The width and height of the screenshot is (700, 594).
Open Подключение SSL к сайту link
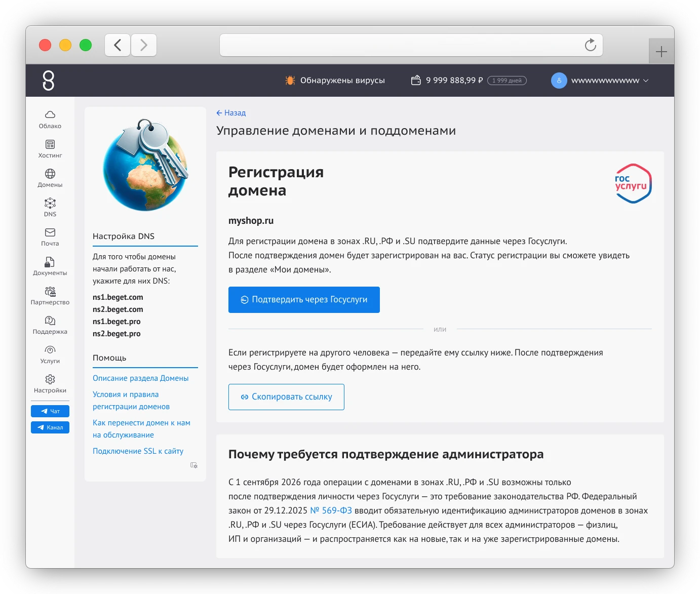coord(138,451)
